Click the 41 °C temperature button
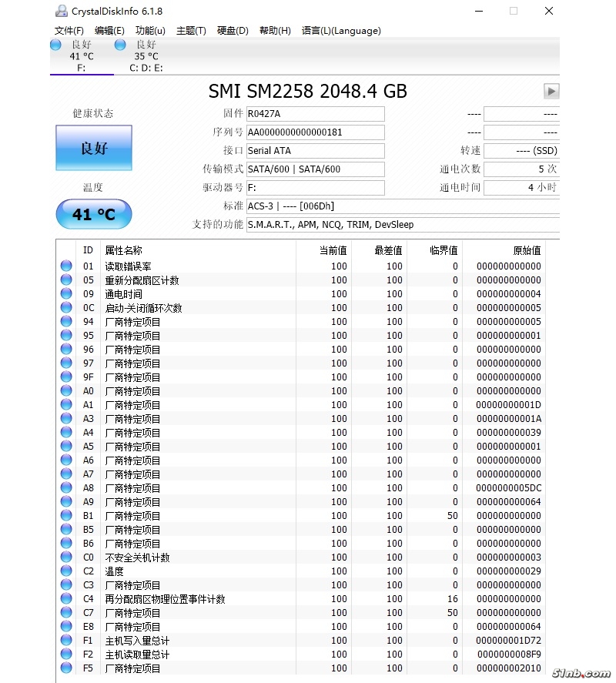Screen dimensions: 616x683 click(94, 214)
